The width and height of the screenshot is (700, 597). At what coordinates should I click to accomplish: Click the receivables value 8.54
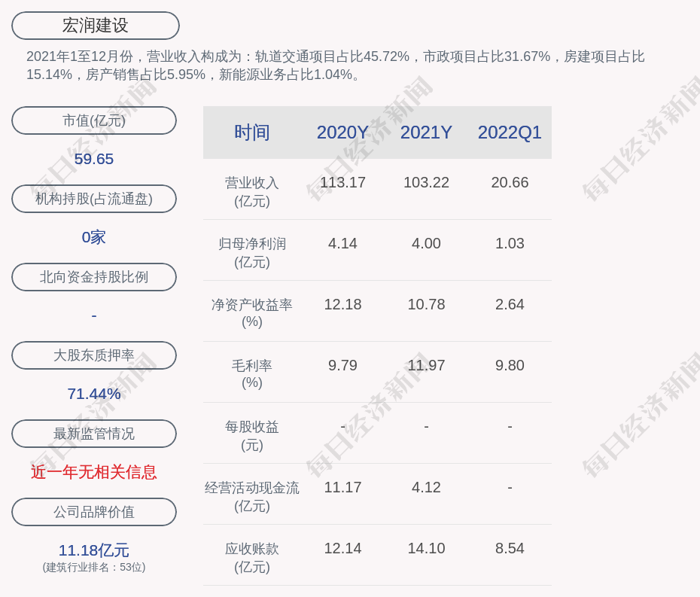point(510,548)
